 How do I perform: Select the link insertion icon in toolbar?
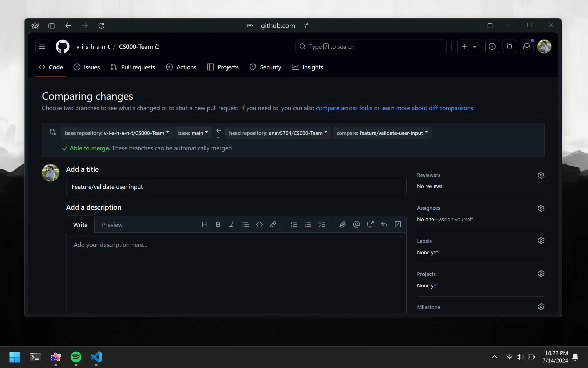point(273,224)
